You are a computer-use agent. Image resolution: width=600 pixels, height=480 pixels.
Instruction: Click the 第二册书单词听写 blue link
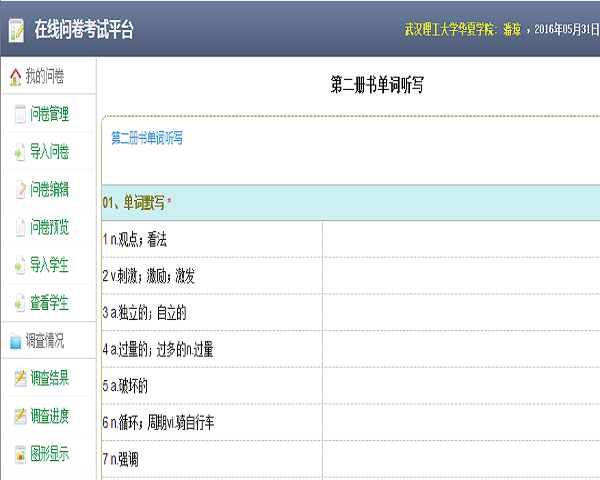click(147, 138)
